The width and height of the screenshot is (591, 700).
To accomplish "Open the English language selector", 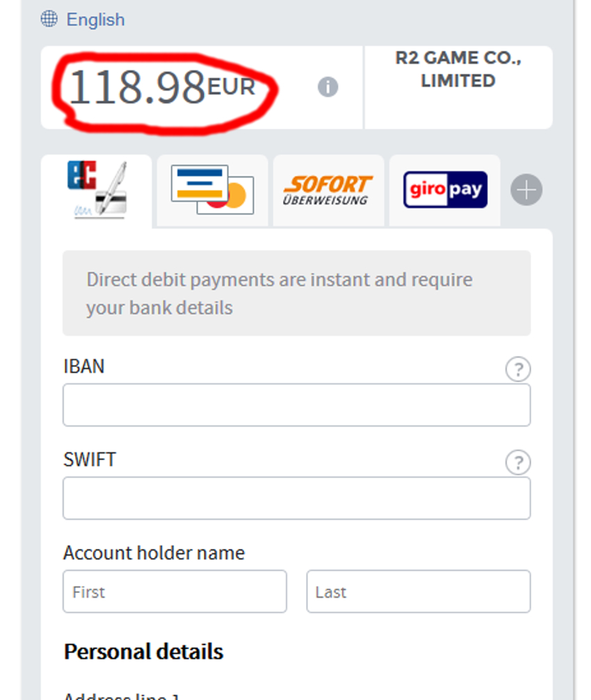I will (95, 19).
